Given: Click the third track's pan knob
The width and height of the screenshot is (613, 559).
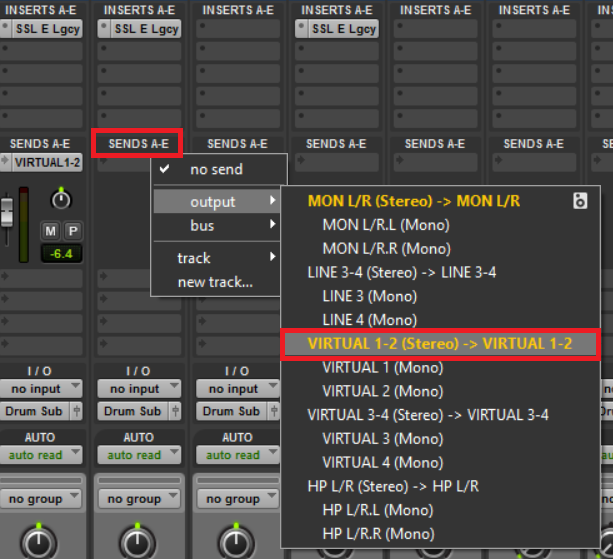Looking at the screenshot, I should pos(237,541).
